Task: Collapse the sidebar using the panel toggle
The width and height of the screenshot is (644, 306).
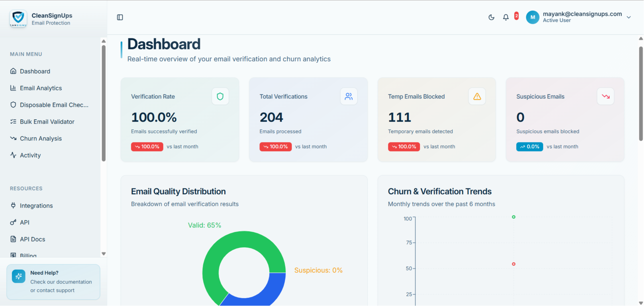Action: 120,17
